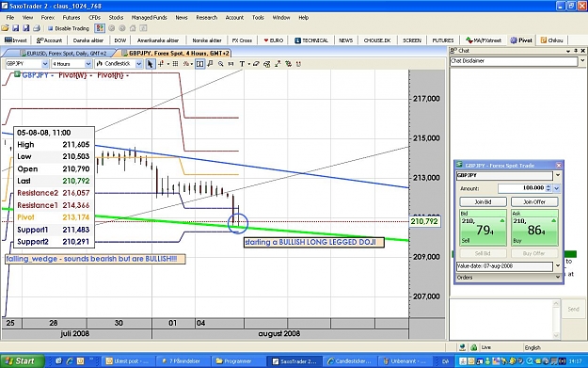Click the Chat panel pin icon
This screenshot has height=368, width=588.
click(576, 51)
